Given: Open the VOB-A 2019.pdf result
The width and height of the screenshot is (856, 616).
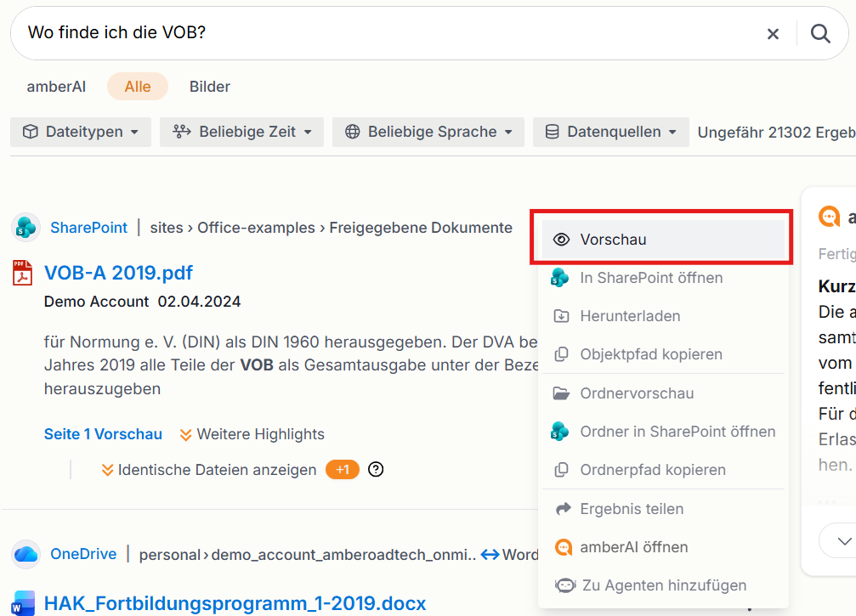Looking at the screenshot, I should (118, 273).
